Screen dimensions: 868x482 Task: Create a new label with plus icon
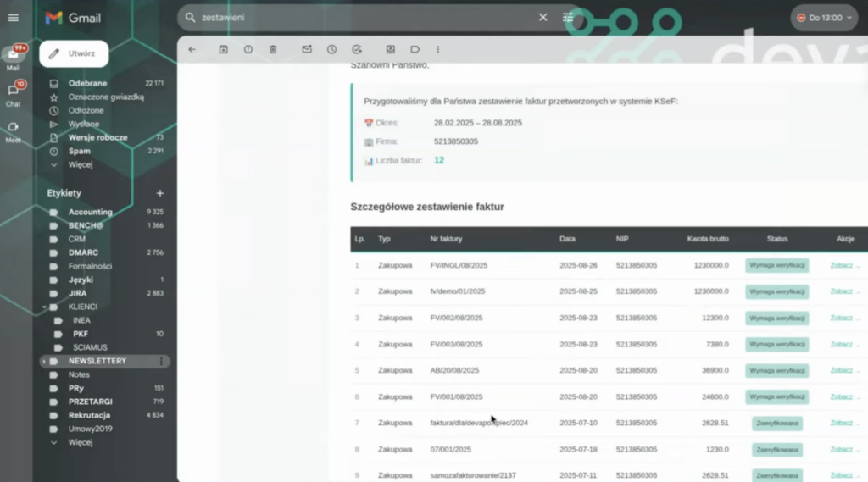click(x=160, y=193)
